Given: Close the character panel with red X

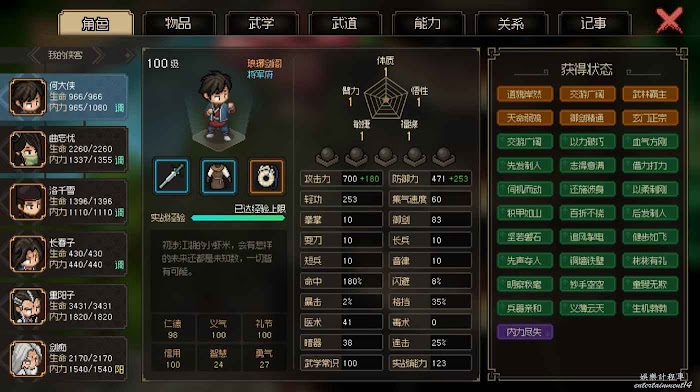Looking at the screenshot, I should 669,20.
